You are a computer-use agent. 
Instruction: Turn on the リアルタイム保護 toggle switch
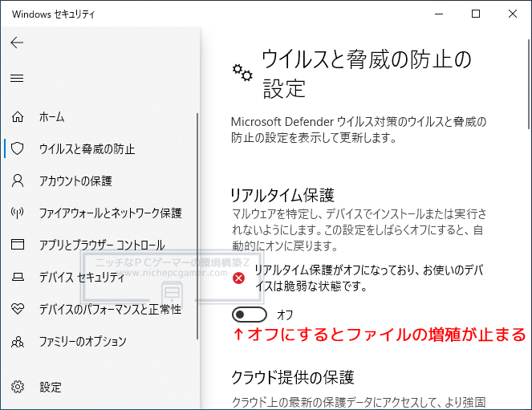250,315
